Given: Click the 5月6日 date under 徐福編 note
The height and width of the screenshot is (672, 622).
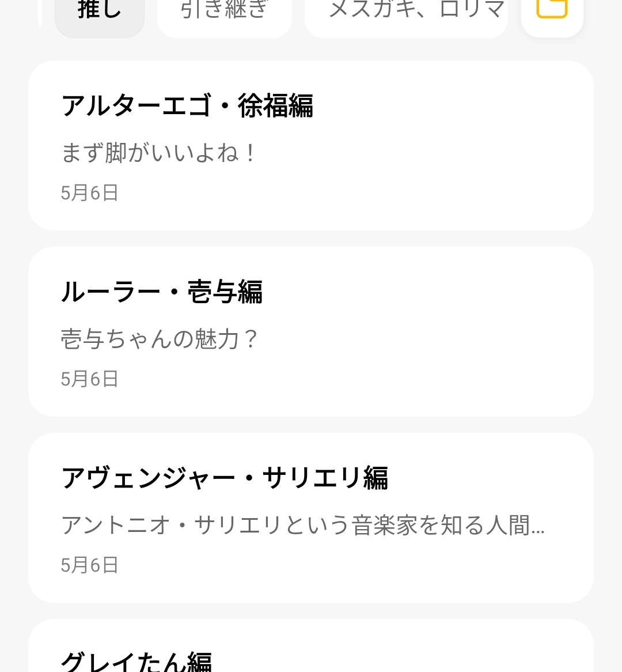Looking at the screenshot, I should pyautogui.click(x=89, y=192).
